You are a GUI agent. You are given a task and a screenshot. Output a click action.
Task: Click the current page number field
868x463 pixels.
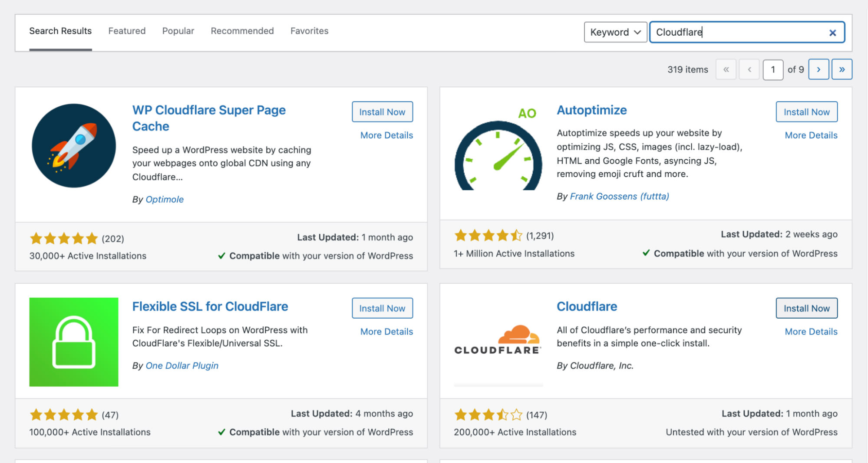click(773, 69)
